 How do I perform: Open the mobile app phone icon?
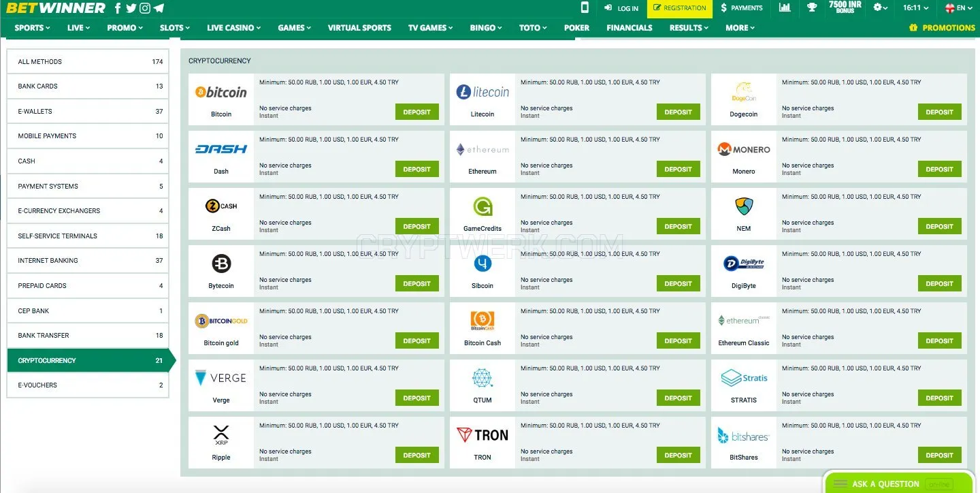(585, 7)
